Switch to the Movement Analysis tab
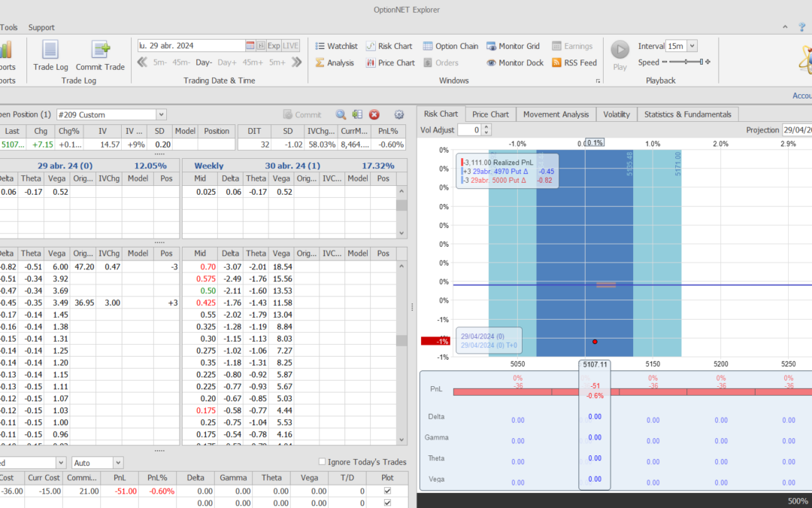The image size is (812, 508). (x=556, y=114)
